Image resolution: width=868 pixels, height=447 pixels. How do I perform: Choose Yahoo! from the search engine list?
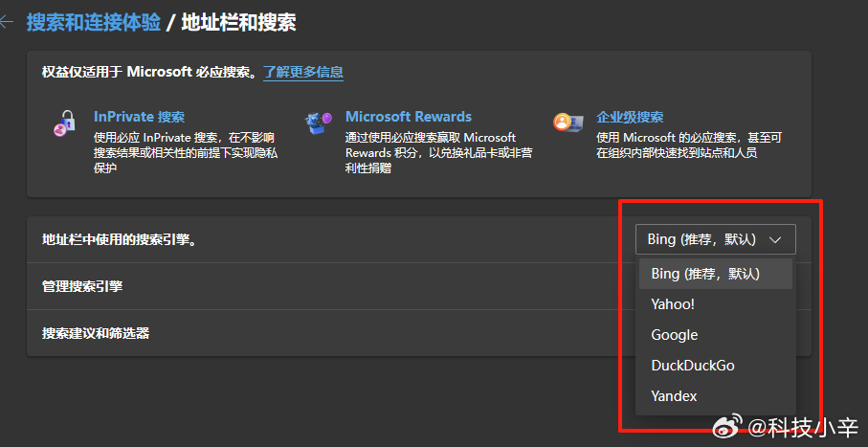(715, 304)
